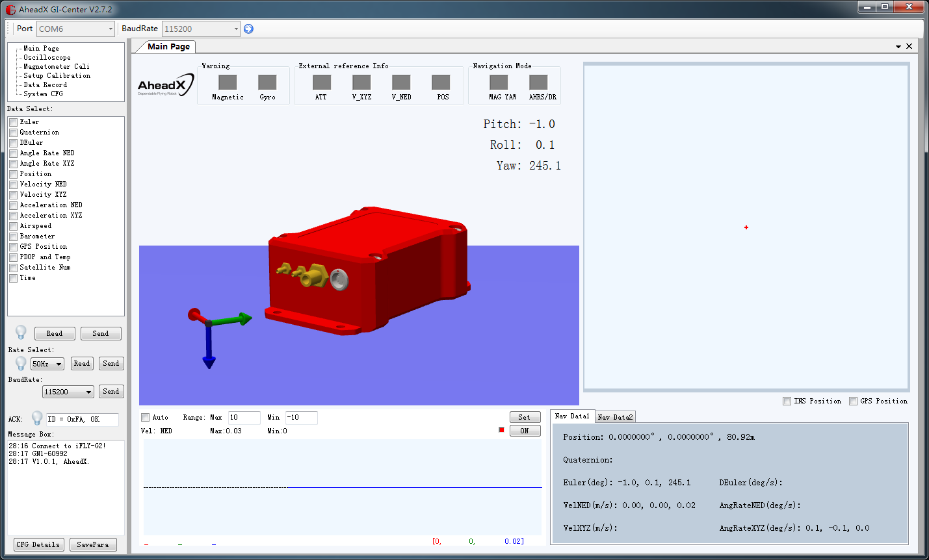Screen dimensions: 929x560
Task: Click the light bulb beside Read button
Action: (21, 332)
